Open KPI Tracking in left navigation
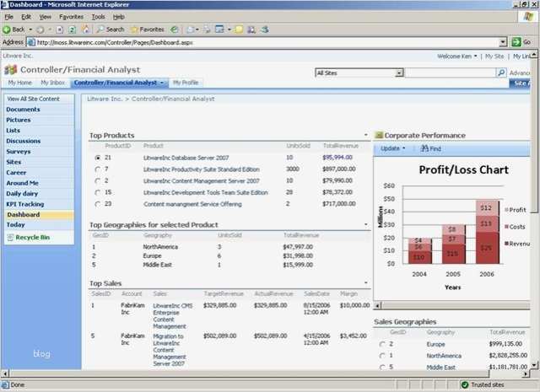Screen dimensions: 540x392 25,204
